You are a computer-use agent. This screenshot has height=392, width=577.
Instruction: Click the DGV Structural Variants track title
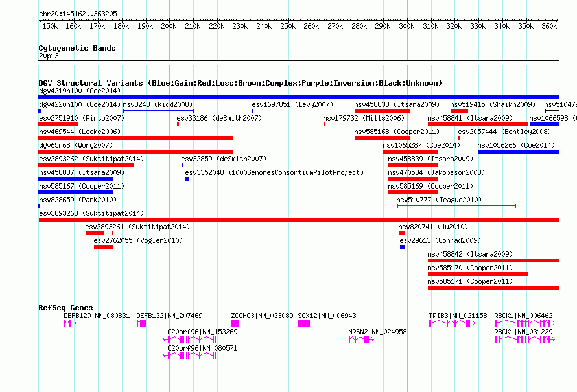click(240, 83)
